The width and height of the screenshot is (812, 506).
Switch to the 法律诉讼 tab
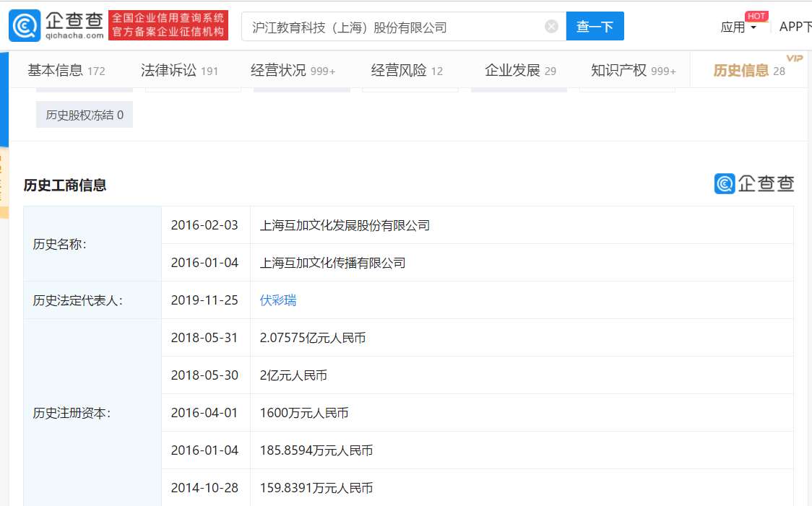(x=179, y=70)
